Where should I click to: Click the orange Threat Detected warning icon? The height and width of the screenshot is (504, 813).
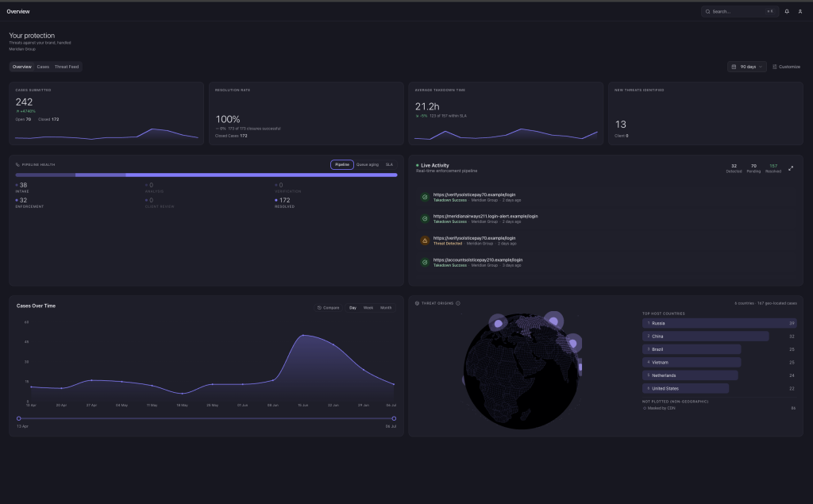coord(425,240)
